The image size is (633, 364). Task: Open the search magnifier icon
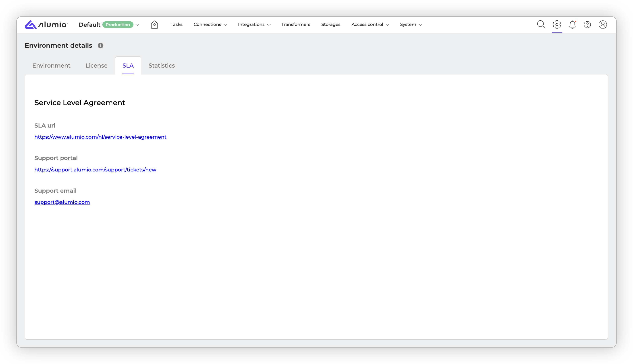coord(541,25)
